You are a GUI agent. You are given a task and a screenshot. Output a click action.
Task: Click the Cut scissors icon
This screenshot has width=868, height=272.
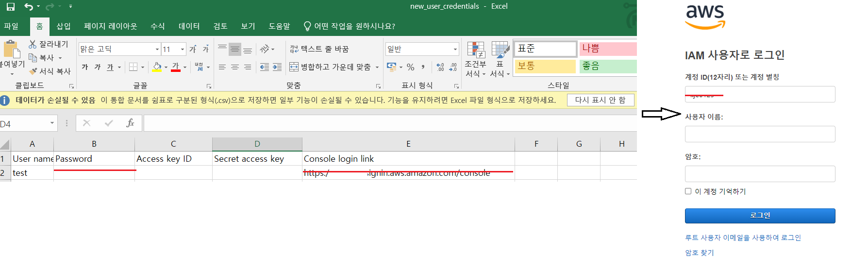tap(33, 44)
